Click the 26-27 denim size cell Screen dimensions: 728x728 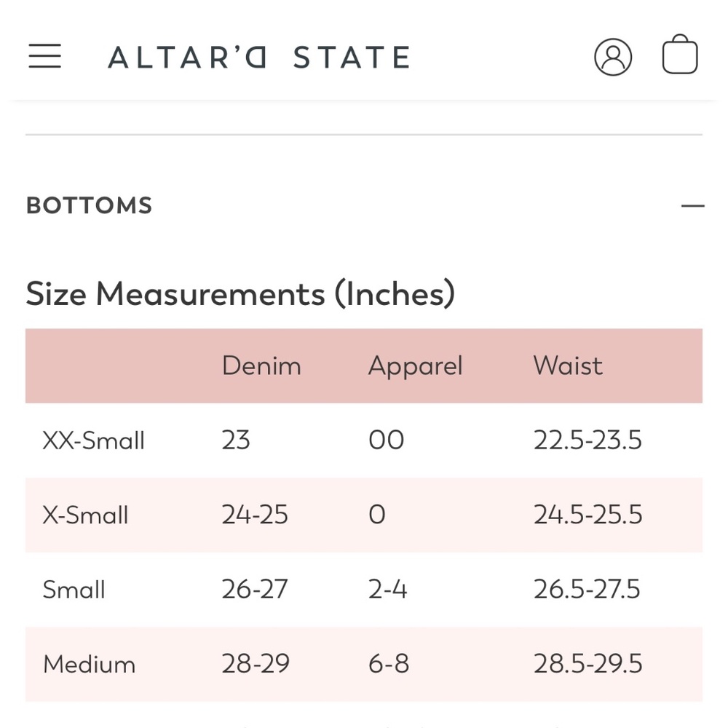click(254, 590)
